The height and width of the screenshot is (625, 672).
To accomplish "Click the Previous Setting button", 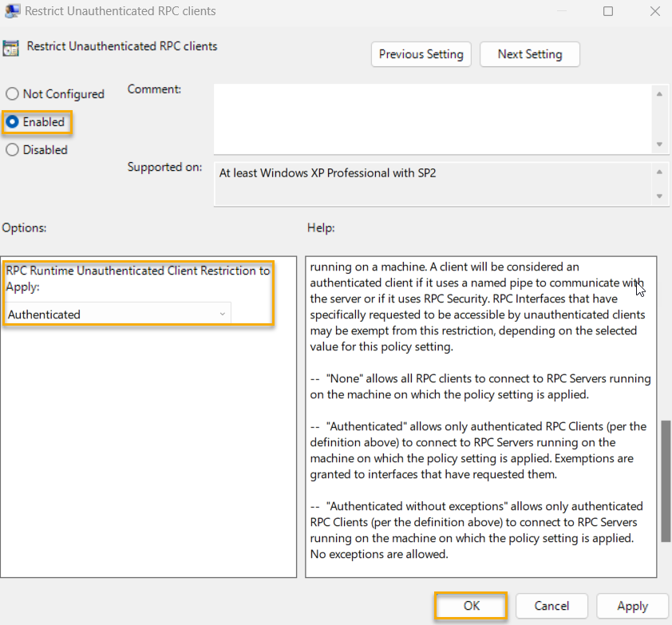I will coord(421,54).
